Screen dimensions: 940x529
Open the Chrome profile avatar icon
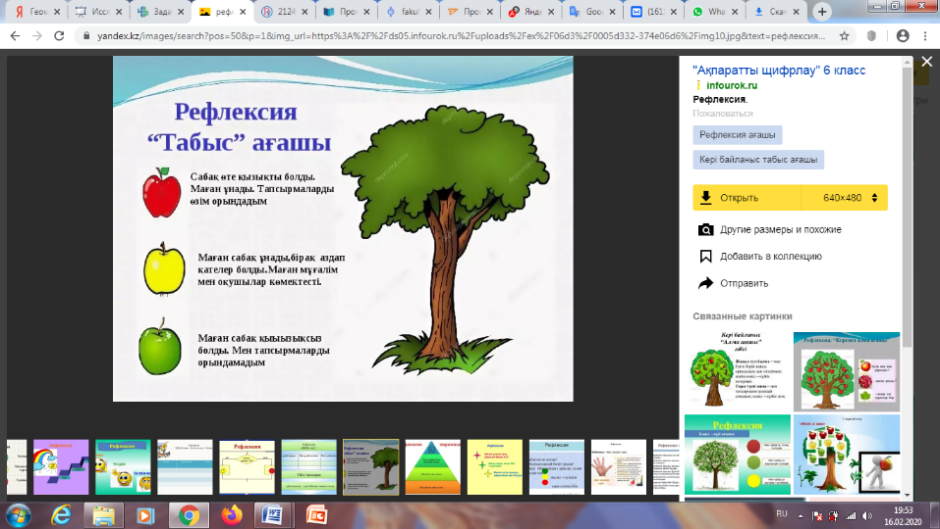click(903, 35)
